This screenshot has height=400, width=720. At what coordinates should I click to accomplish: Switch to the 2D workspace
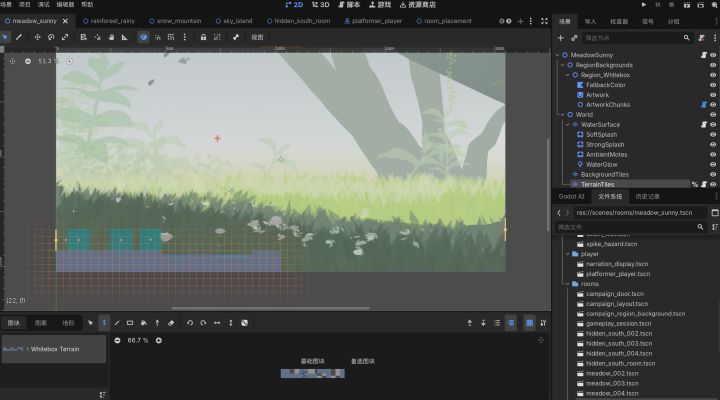pyautogui.click(x=294, y=5)
